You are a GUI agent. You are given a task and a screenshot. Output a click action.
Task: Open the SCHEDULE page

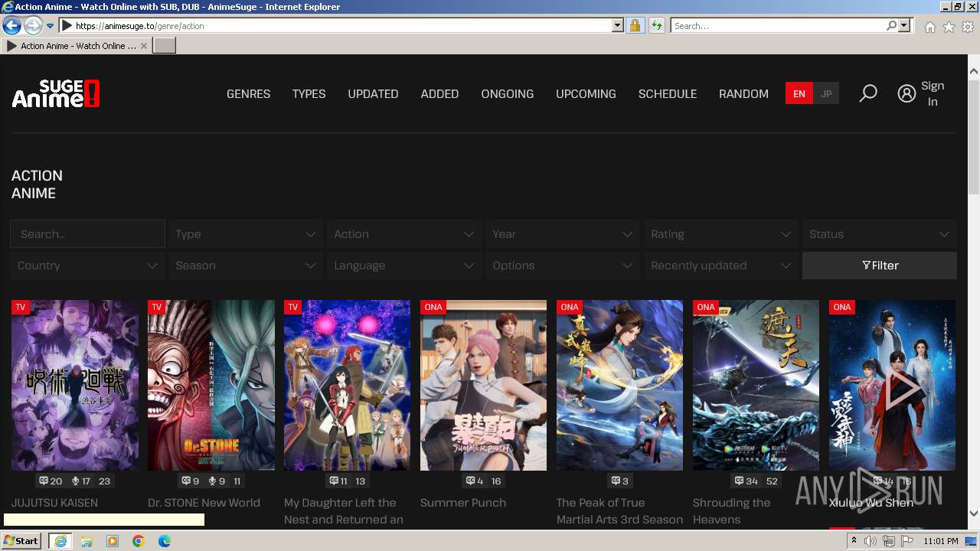coord(668,94)
